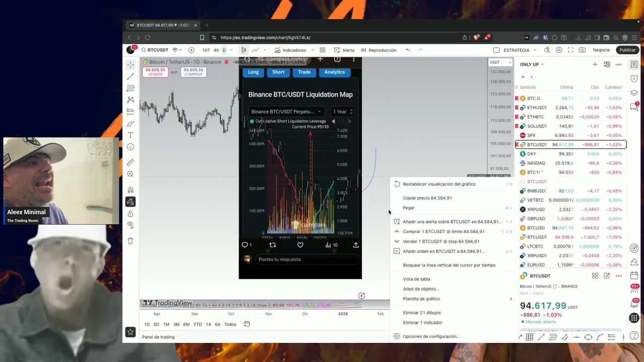Select Añadir una alerta sobre BTCUSDT

[451, 222]
